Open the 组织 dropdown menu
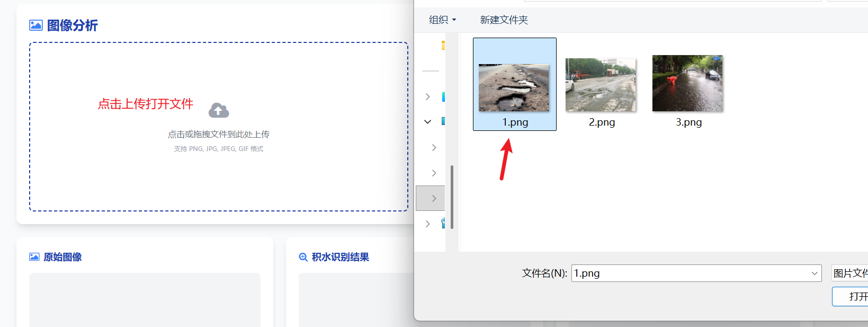This screenshot has height=327, width=868. coord(442,20)
